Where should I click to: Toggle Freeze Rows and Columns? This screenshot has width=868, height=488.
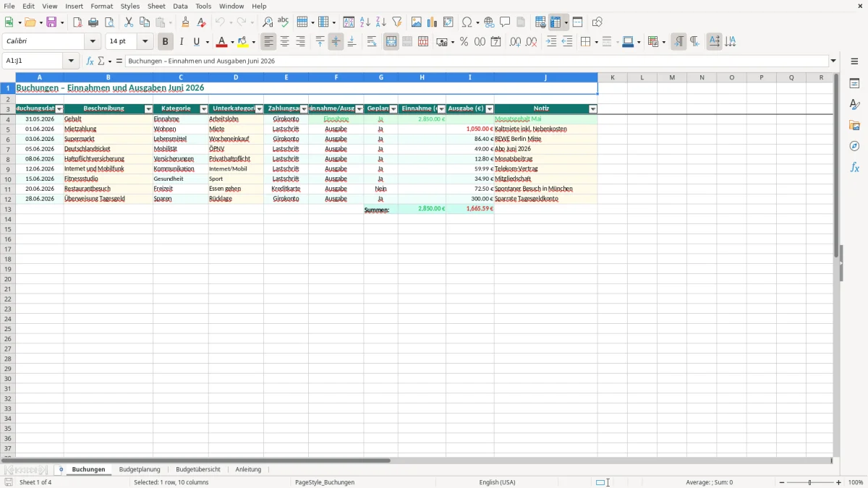click(556, 22)
